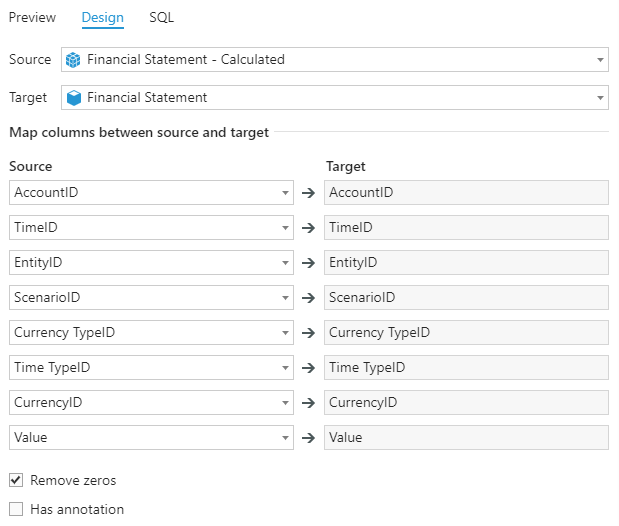Enable the Has annotation checkbox

click(16, 510)
